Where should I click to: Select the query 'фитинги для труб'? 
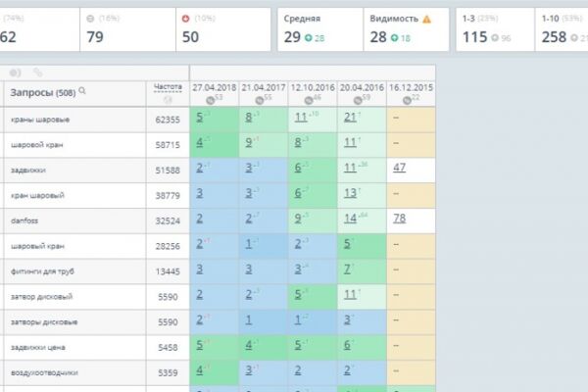coord(42,271)
